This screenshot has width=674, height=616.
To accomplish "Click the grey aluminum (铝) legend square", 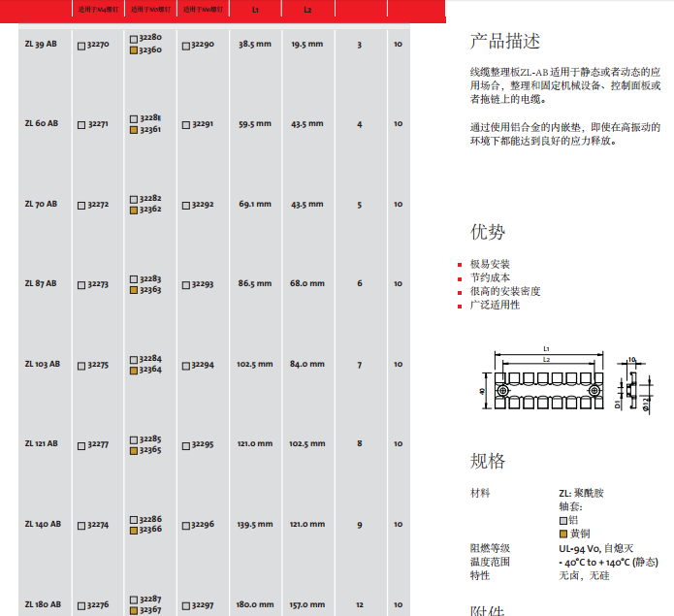I will coord(562,521).
